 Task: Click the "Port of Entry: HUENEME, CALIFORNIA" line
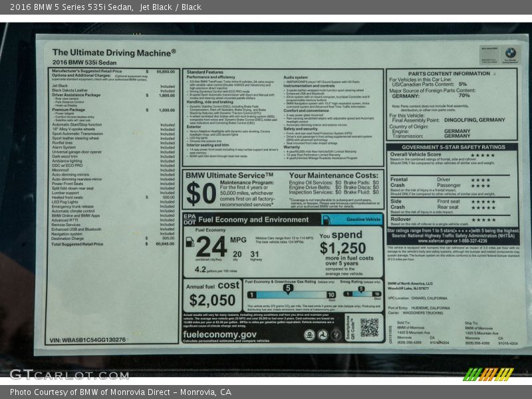(x=419, y=308)
